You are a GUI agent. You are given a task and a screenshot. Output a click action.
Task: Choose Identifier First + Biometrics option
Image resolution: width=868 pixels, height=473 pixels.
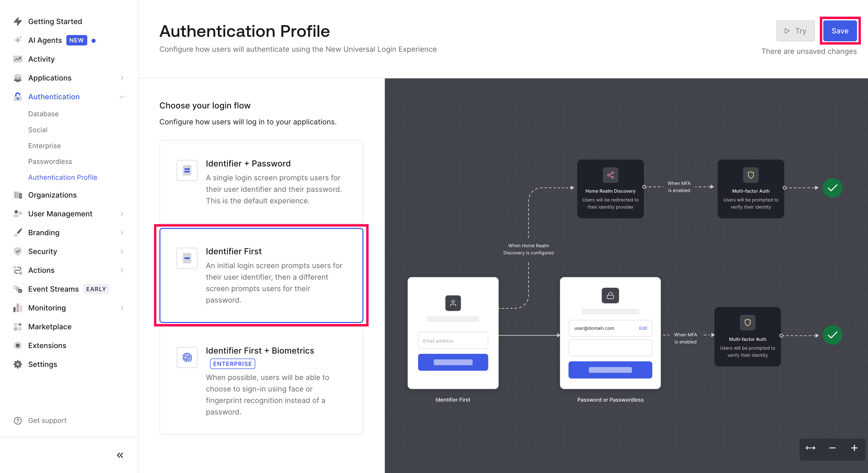pos(261,381)
